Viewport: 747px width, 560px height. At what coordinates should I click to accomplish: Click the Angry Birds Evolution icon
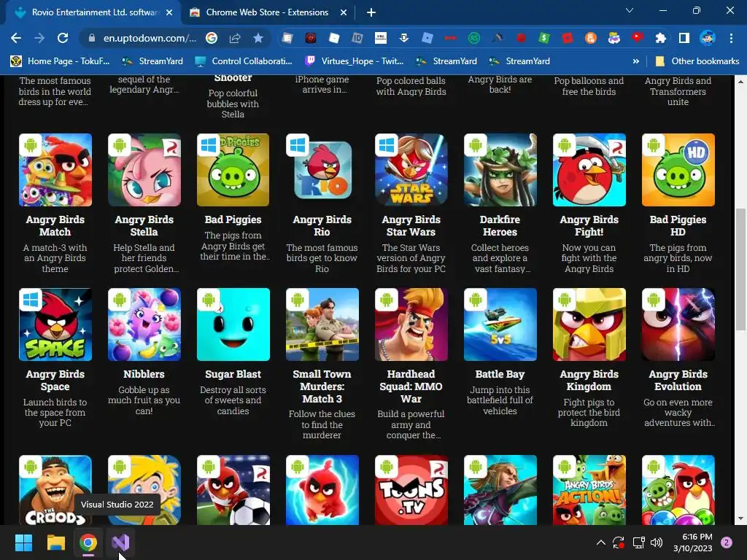tap(678, 324)
